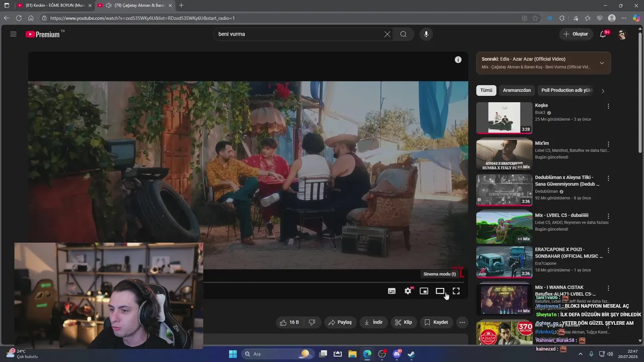
Task: Select the Poll Production filter chip
Action: coord(567,90)
